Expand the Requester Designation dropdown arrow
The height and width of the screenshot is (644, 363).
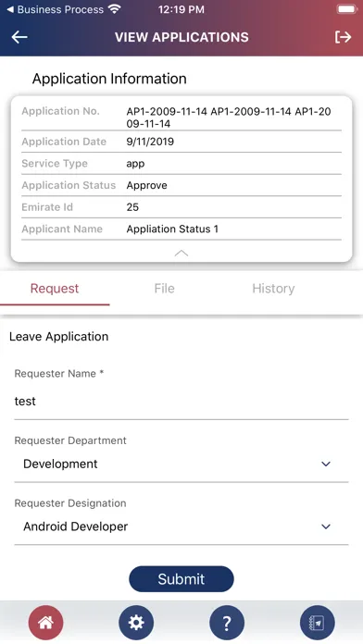pyautogui.click(x=326, y=526)
